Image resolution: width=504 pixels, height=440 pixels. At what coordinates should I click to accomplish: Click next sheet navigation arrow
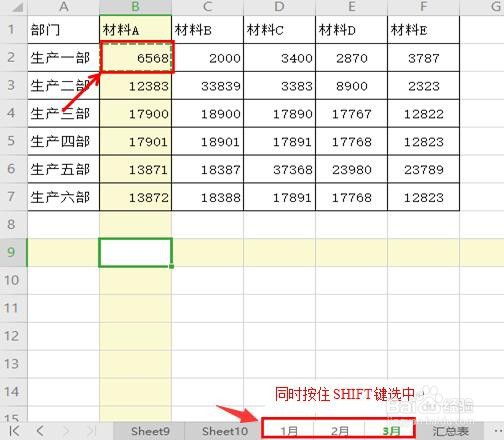coord(66,431)
